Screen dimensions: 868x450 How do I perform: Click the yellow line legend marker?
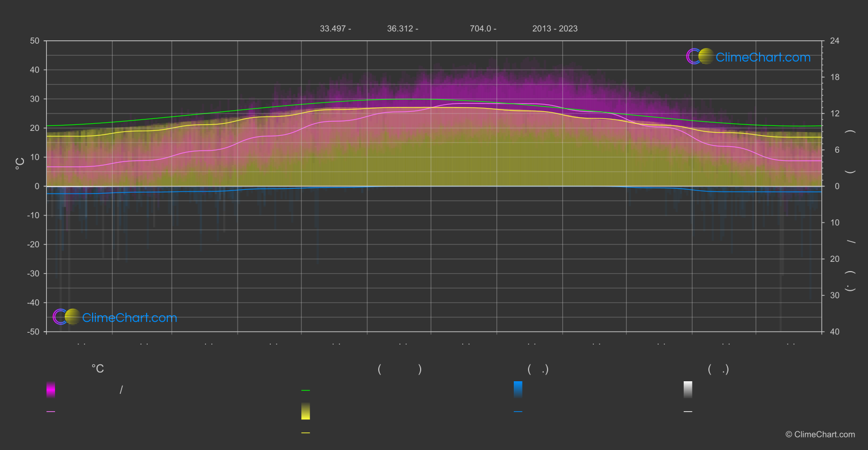tap(306, 433)
